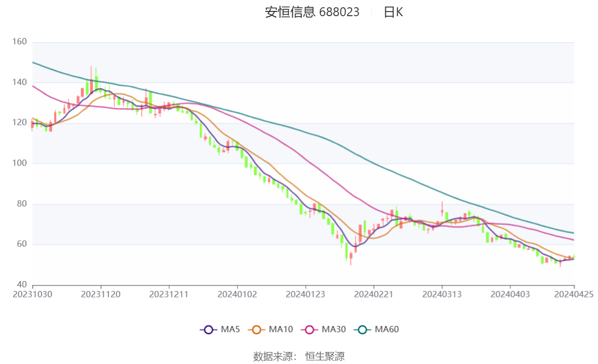Hide the MA60 series via label
Screen dimensions: 598x364
pos(387,329)
